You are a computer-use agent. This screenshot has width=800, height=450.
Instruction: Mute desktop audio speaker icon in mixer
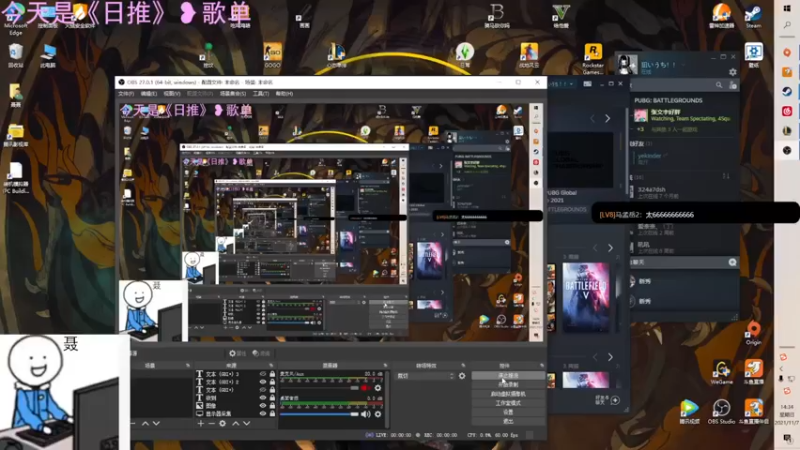(x=365, y=414)
